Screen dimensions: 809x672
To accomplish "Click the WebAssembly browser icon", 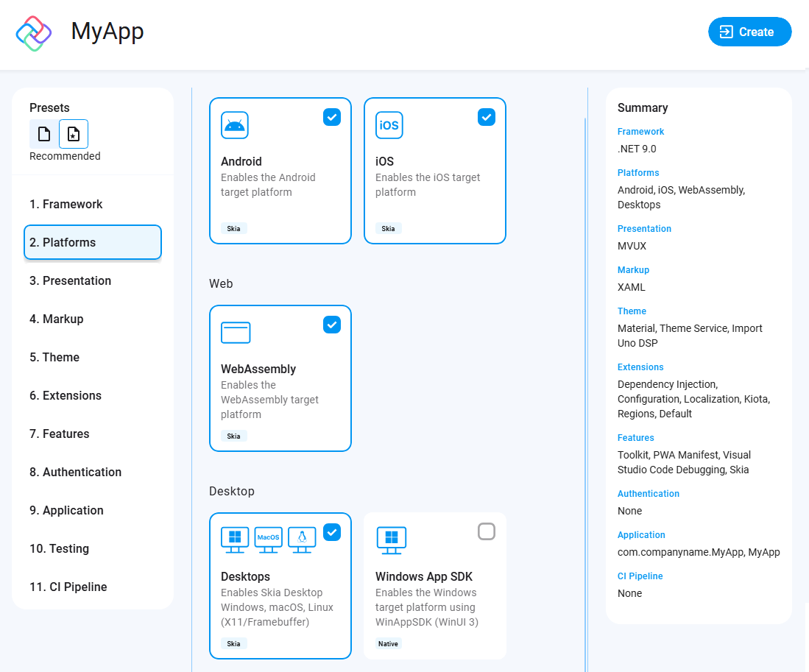I will (236, 333).
